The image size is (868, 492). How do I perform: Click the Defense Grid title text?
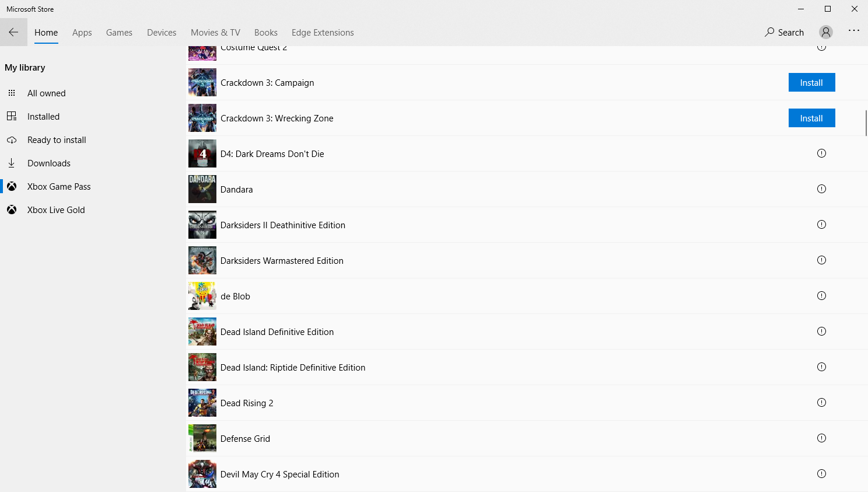[245, 439]
